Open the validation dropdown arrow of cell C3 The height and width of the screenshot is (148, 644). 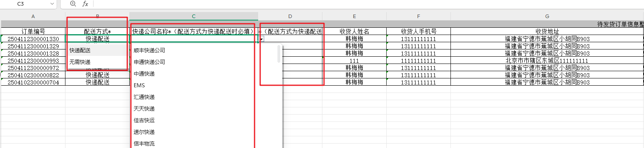pos(261,39)
